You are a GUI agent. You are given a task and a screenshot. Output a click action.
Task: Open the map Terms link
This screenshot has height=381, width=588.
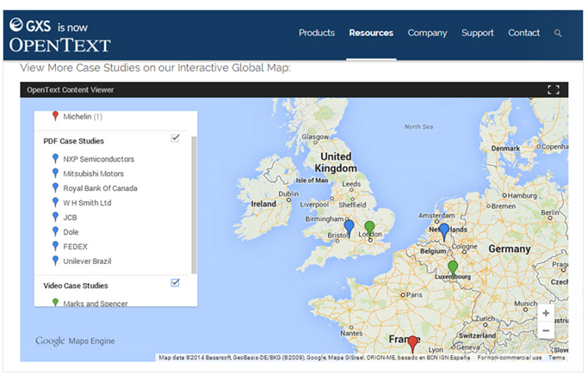[x=557, y=358]
